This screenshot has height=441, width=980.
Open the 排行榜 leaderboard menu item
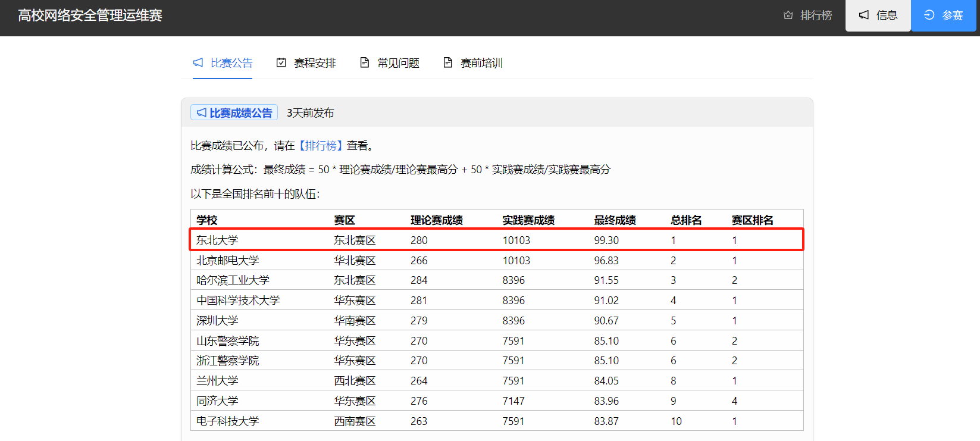pos(815,15)
